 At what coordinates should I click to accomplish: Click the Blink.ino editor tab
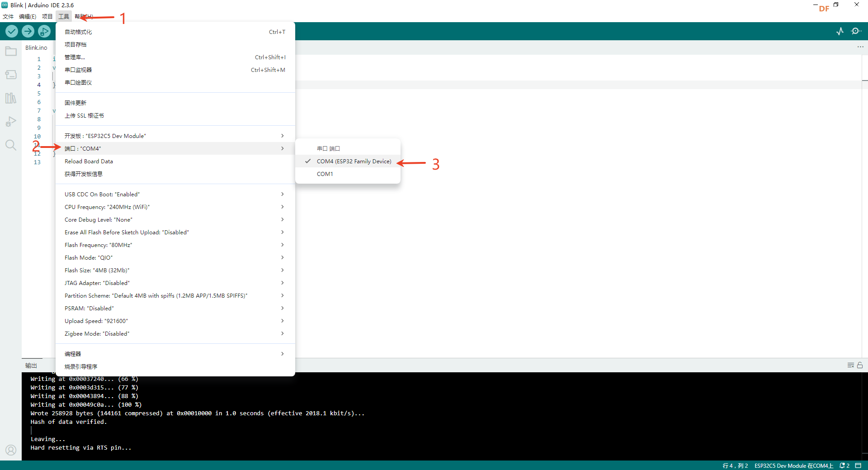(x=36, y=47)
